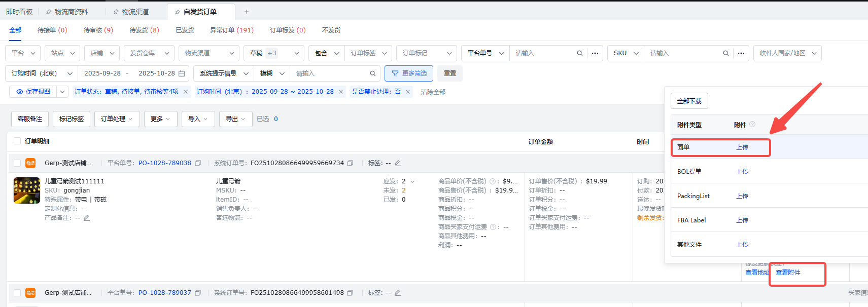This screenshot has width=868, height=307.
Task: Click calendar icon in order date range
Action: 182,73
